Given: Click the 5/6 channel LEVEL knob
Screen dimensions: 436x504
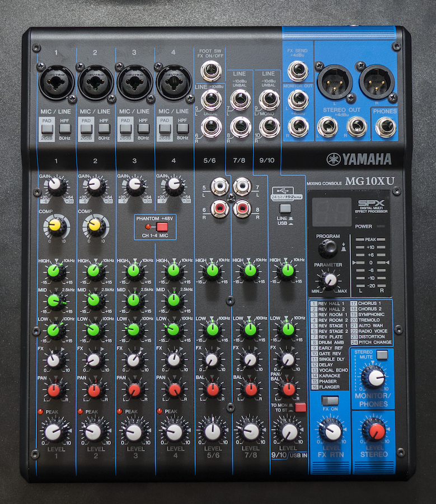Looking at the screenshot, I should (x=213, y=431).
